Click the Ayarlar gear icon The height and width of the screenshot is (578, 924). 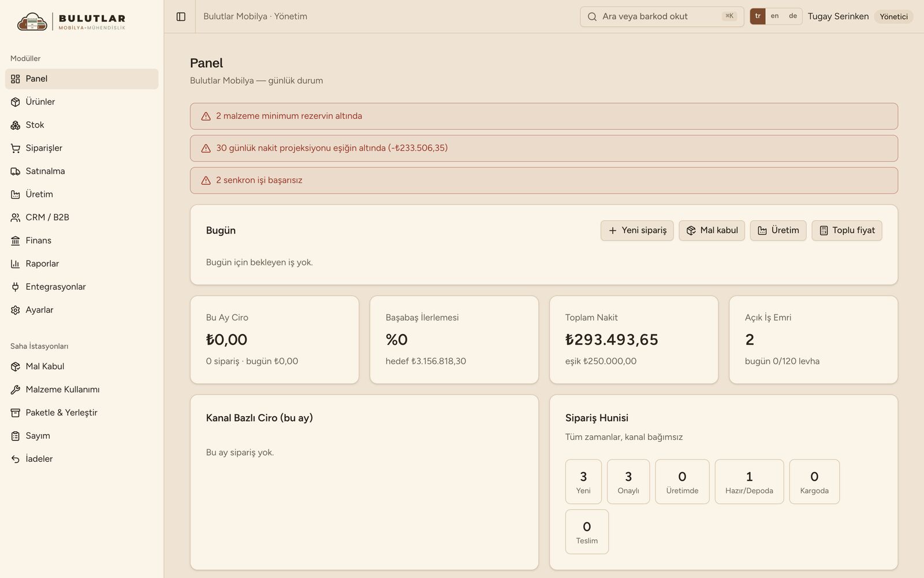(x=16, y=310)
